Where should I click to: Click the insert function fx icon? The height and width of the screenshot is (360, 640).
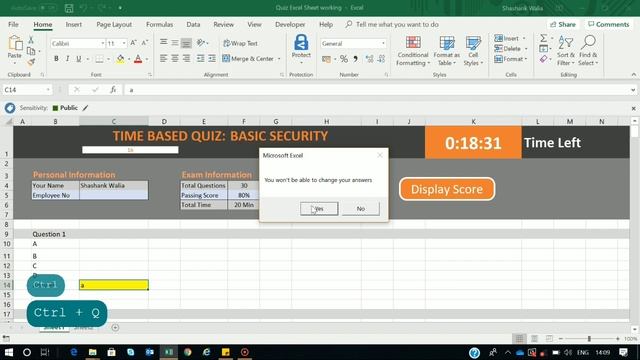click(x=113, y=90)
